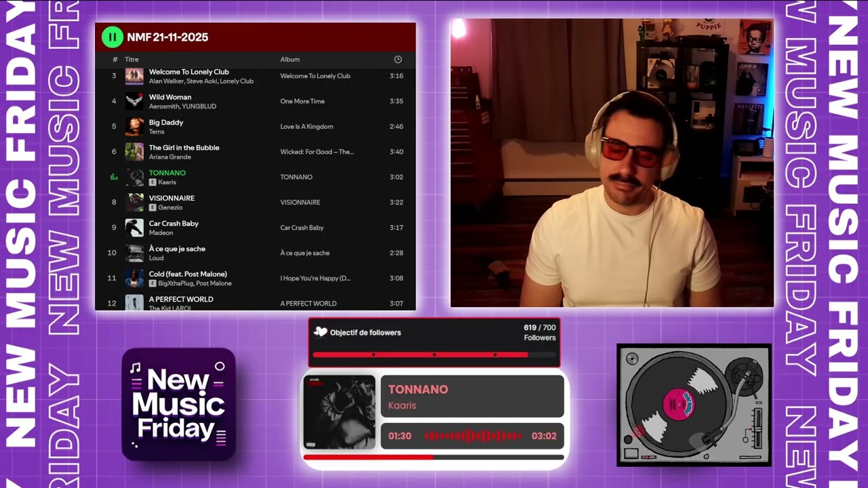Open the NMF 21-11-2025 playlist title

(x=167, y=37)
